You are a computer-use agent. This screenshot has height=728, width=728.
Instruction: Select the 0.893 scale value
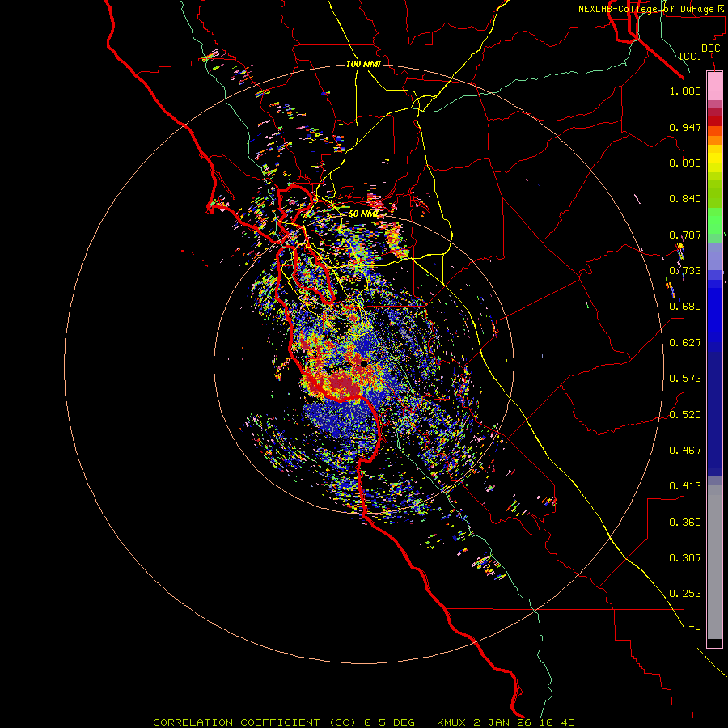click(685, 163)
